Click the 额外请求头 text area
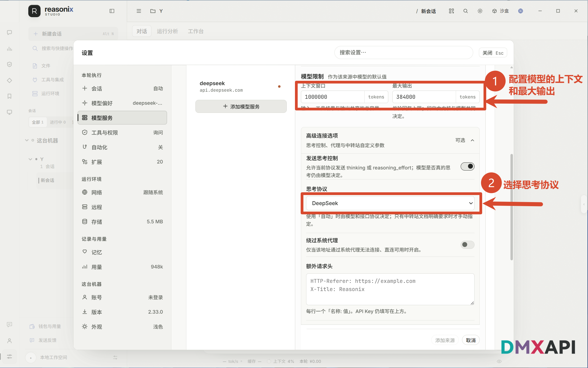This screenshot has height=368, width=588. (x=390, y=289)
